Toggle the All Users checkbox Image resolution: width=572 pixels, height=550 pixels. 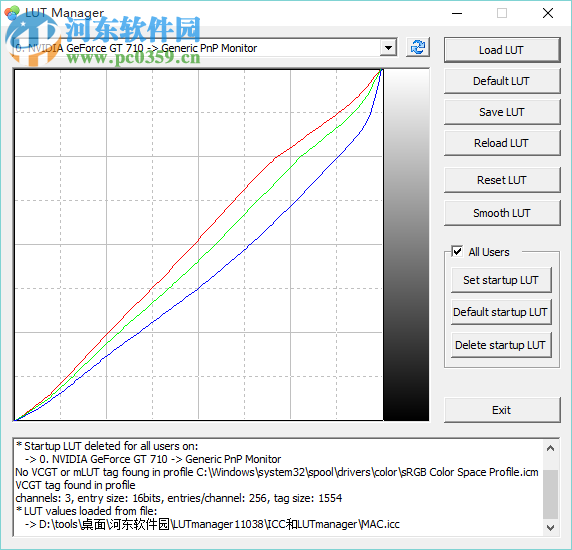pos(457,252)
